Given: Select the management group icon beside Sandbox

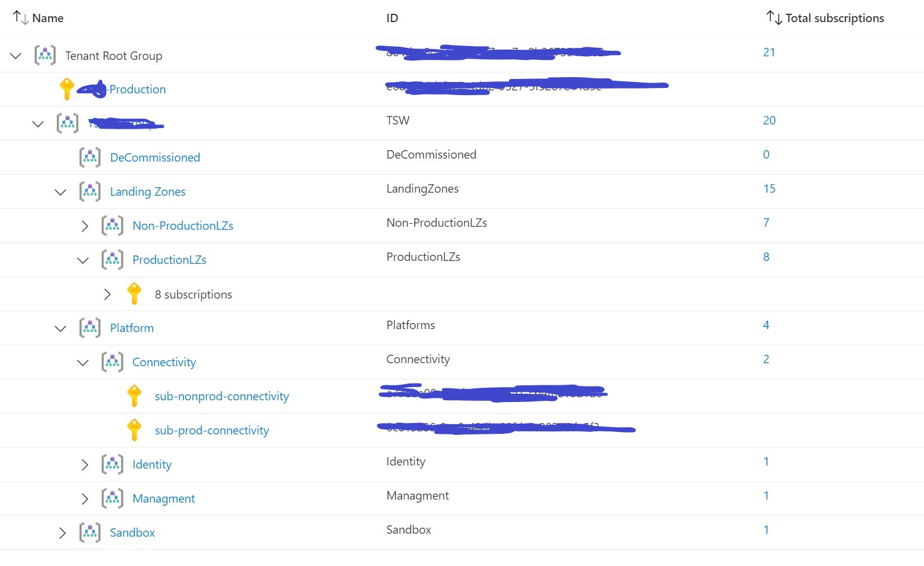Looking at the screenshot, I should pos(90,532).
